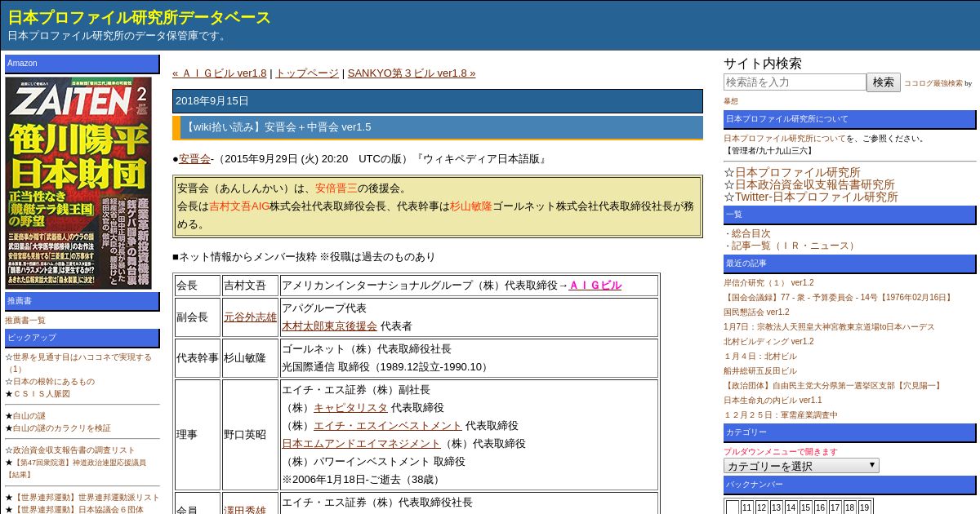Open 世界を見通す目はハコユネで実現する link
The image size is (980, 514).
coord(78,362)
